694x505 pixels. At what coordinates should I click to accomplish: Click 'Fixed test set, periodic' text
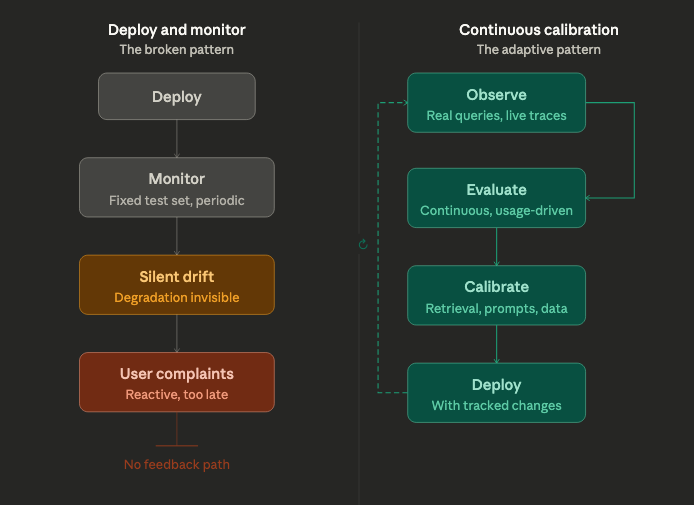click(177, 200)
